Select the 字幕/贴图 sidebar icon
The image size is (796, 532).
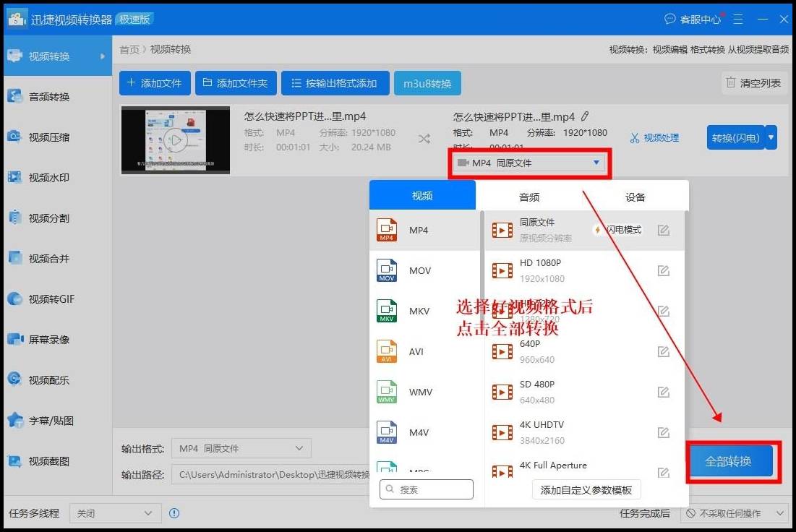[x=14, y=420]
